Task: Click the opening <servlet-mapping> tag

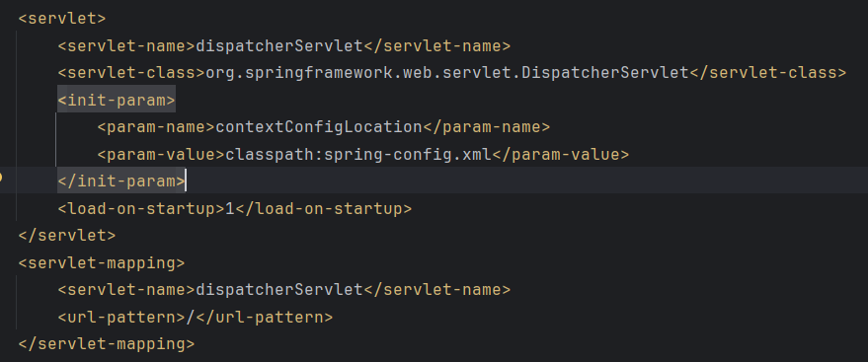Action: (102, 262)
